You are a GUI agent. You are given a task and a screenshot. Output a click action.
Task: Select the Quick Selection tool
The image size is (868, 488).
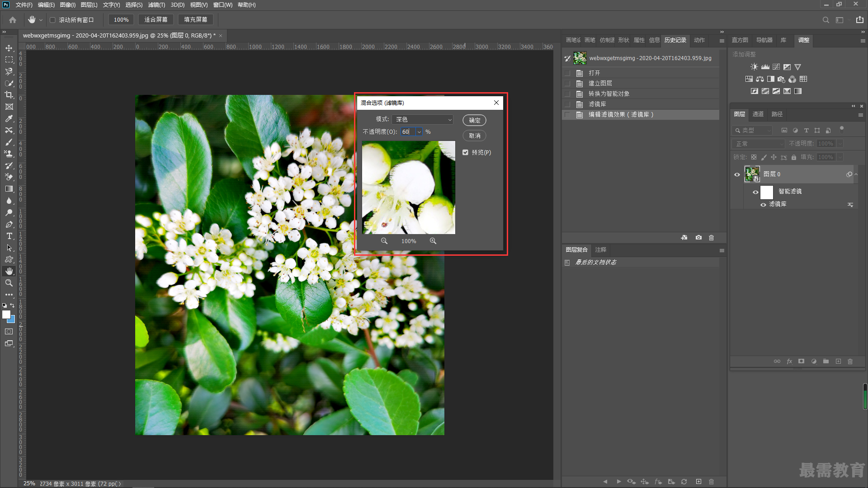[x=9, y=83]
